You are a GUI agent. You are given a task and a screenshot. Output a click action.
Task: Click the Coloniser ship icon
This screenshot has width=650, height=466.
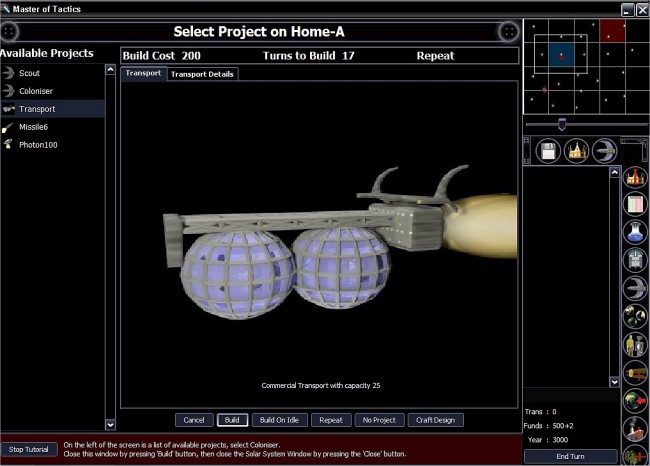[8, 91]
